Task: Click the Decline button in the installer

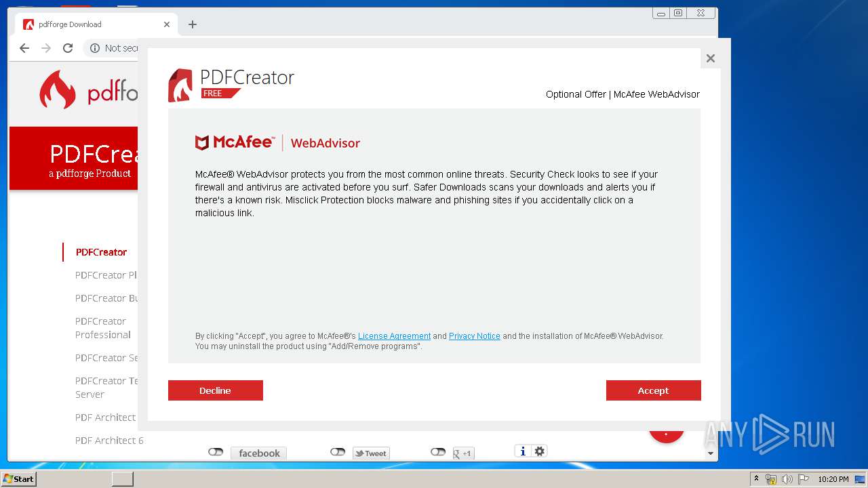Action: click(x=215, y=390)
